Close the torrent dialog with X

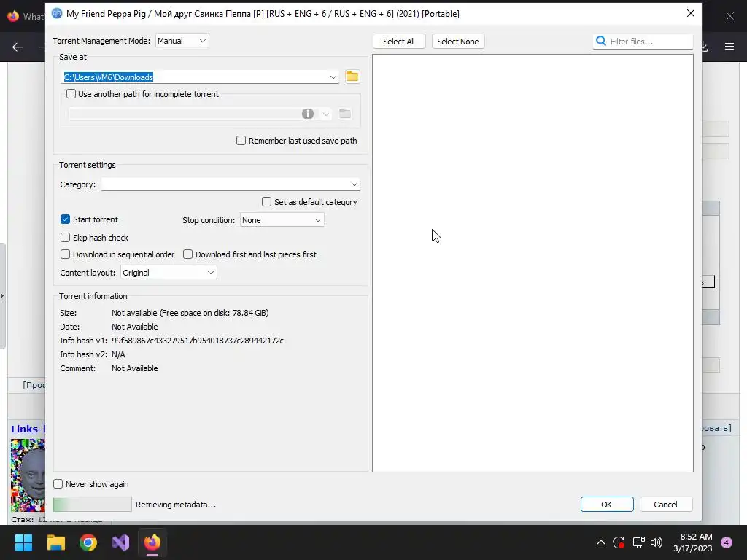tap(690, 13)
